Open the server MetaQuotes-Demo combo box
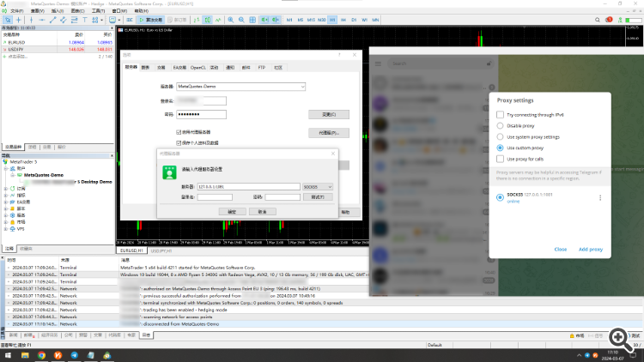The height and width of the screenshot is (362, 644). click(241, 87)
